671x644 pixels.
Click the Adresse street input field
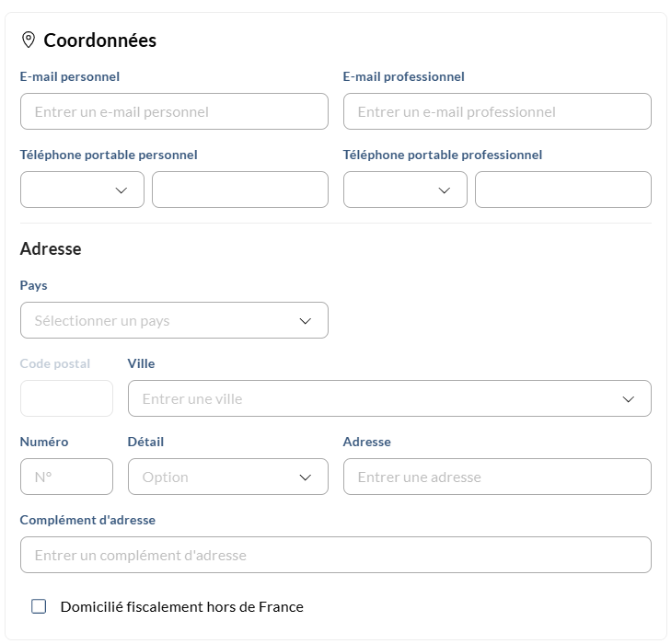click(x=497, y=477)
